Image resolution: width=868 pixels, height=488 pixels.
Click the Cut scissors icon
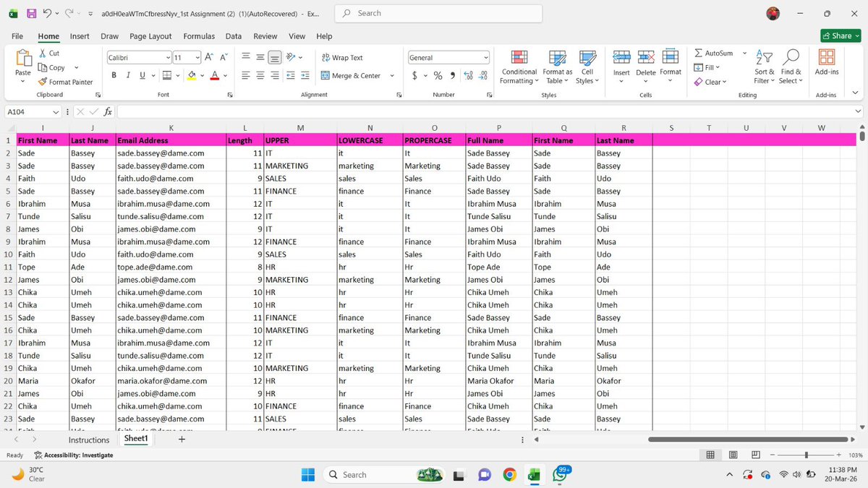click(x=43, y=53)
